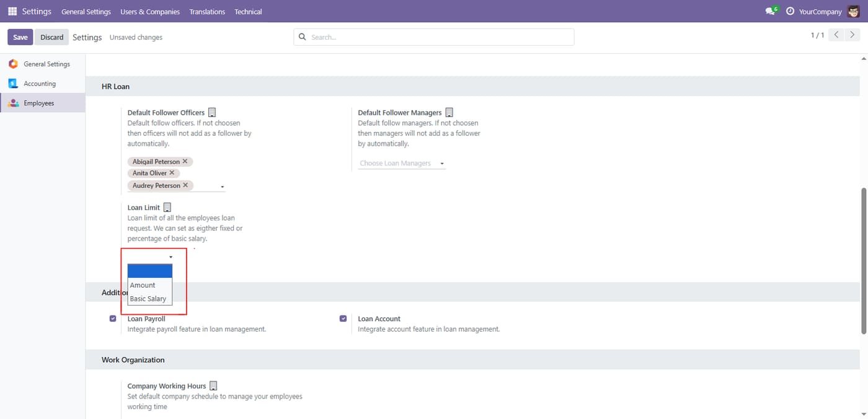
Task: Open the activities clock icon
Action: (790, 11)
